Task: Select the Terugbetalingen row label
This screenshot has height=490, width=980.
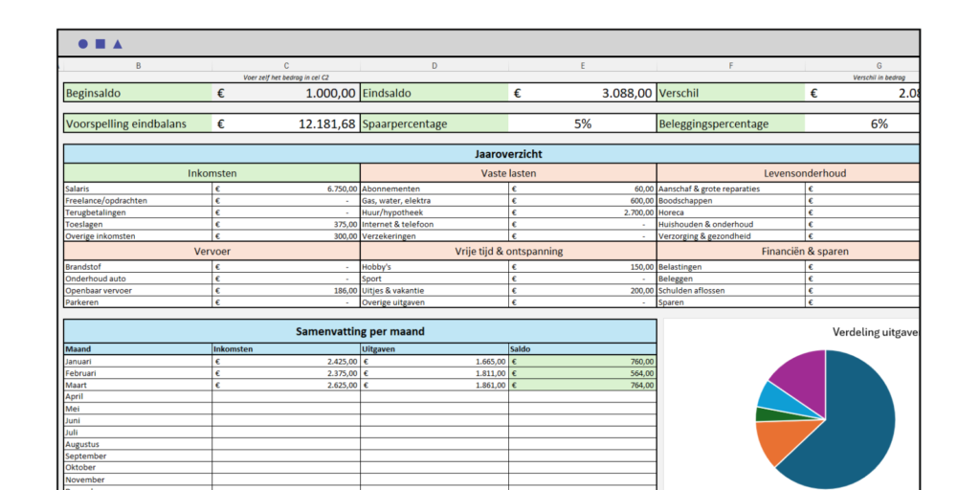Action: click(x=138, y=212)
